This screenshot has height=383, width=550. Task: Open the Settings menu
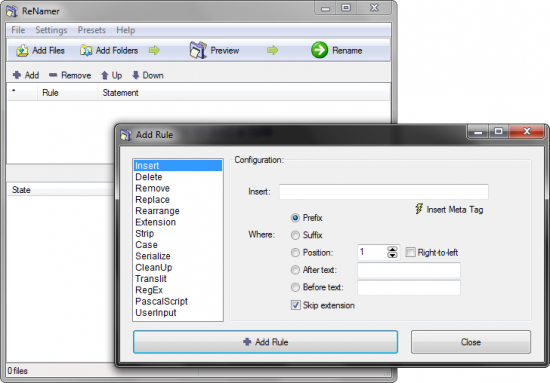pyautogui.click(x=51, y=30)
